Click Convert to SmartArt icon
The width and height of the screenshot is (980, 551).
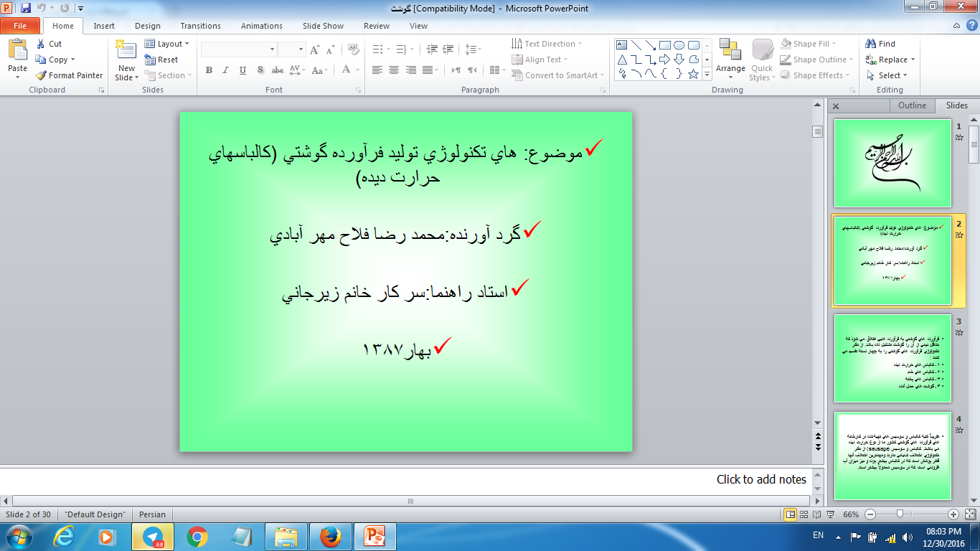[x=517, y=75]
